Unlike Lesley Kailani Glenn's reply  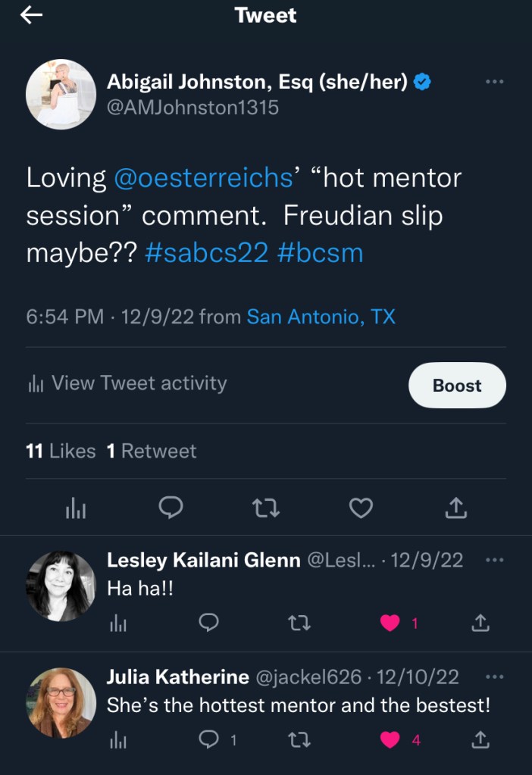pos(391,623)
